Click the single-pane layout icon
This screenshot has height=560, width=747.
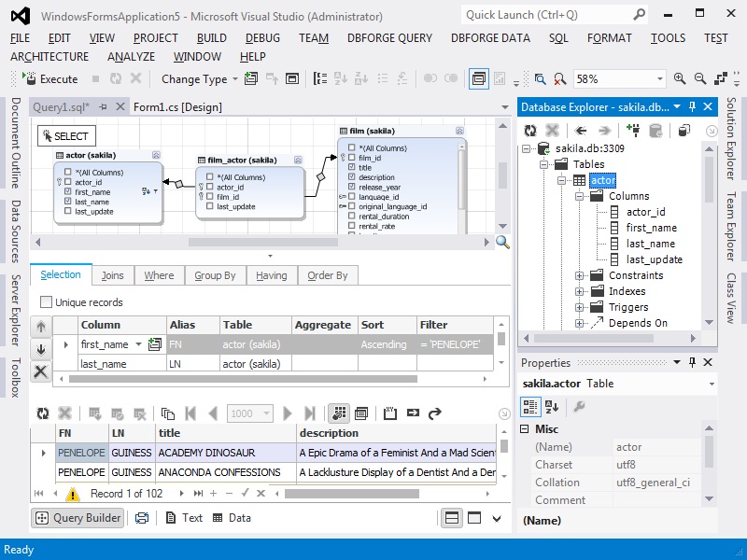coord(474,518)
